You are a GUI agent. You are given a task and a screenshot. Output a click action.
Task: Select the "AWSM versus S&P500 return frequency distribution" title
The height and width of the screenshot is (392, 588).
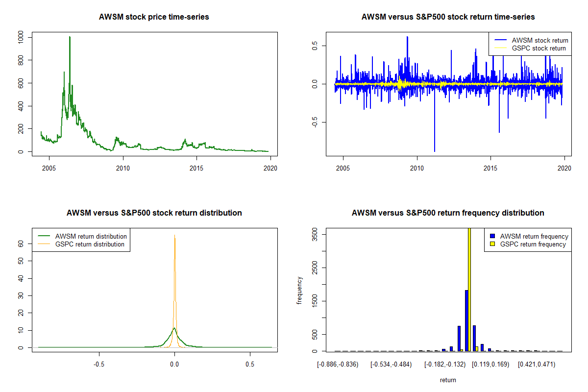pos(448,213)
